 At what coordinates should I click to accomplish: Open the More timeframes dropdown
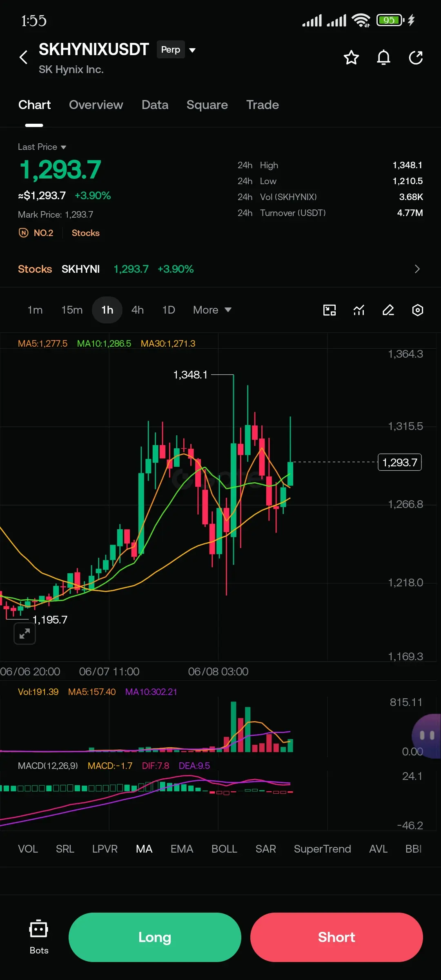click(212, 310)
